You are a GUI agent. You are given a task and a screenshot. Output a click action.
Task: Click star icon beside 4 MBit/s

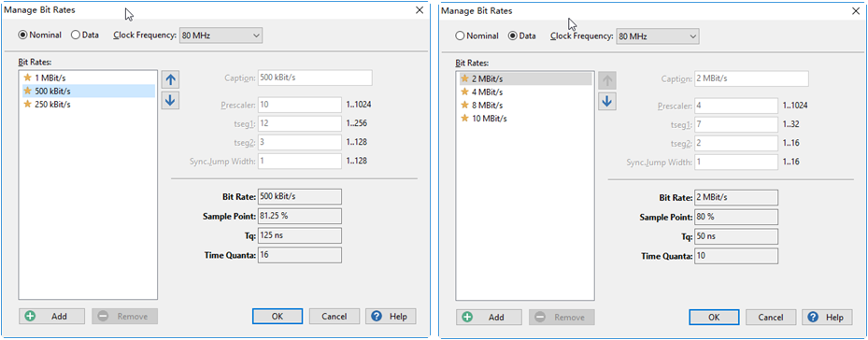[x=464, y=92]
